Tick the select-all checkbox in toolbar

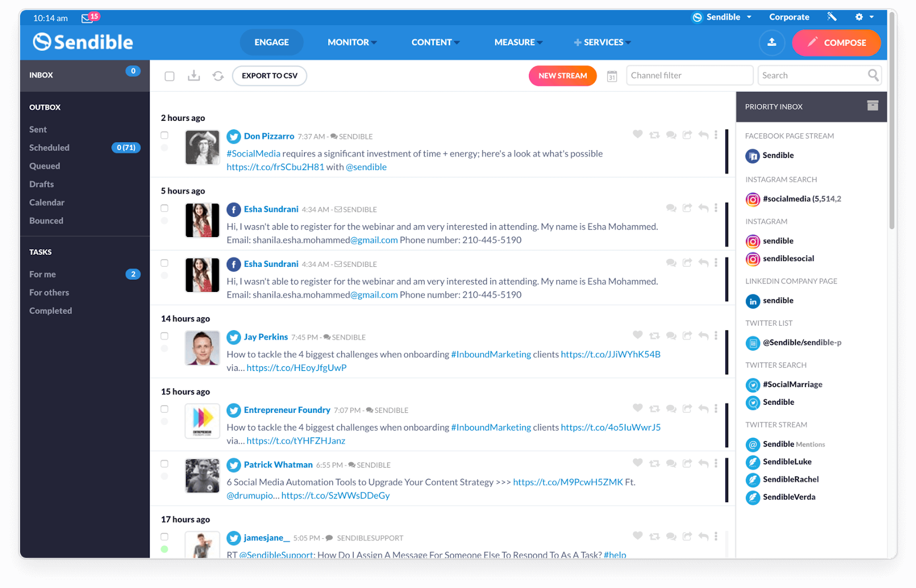[x=169, y=76]
